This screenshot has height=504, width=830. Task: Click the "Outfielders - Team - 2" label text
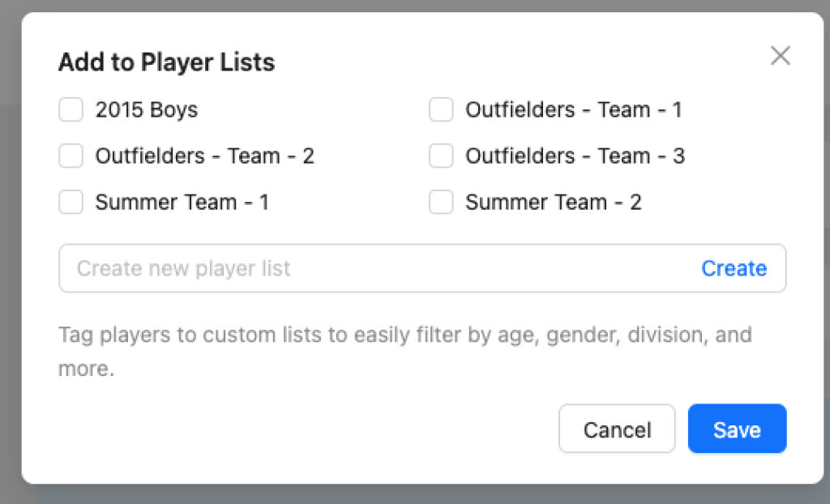[204, 156]
